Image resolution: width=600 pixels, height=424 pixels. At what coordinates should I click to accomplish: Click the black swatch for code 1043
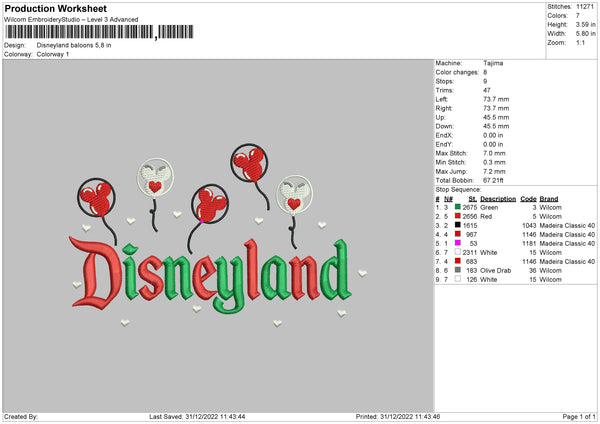[x=458, y=225]
